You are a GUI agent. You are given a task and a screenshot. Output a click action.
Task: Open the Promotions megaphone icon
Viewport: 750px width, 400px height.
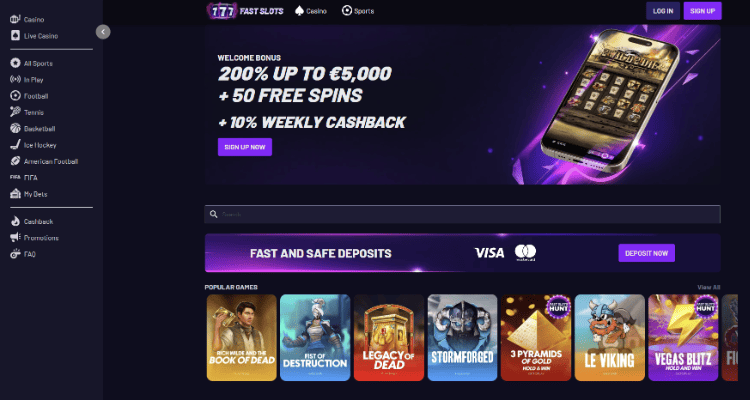[15, 238]
